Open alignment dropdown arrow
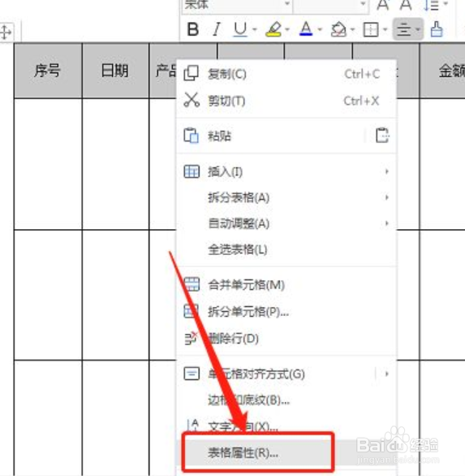 pyautogui.click(x=418, y=30)
